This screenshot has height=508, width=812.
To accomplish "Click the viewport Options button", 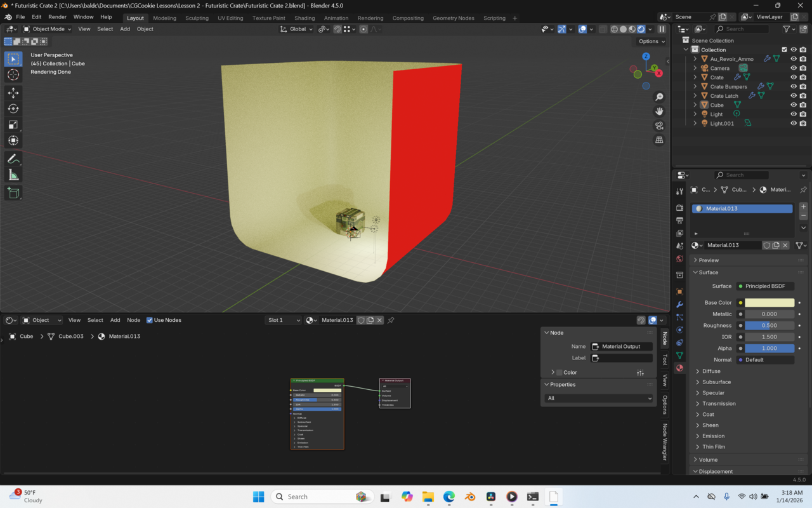I will pyautogui.click(x=651, y=41).
